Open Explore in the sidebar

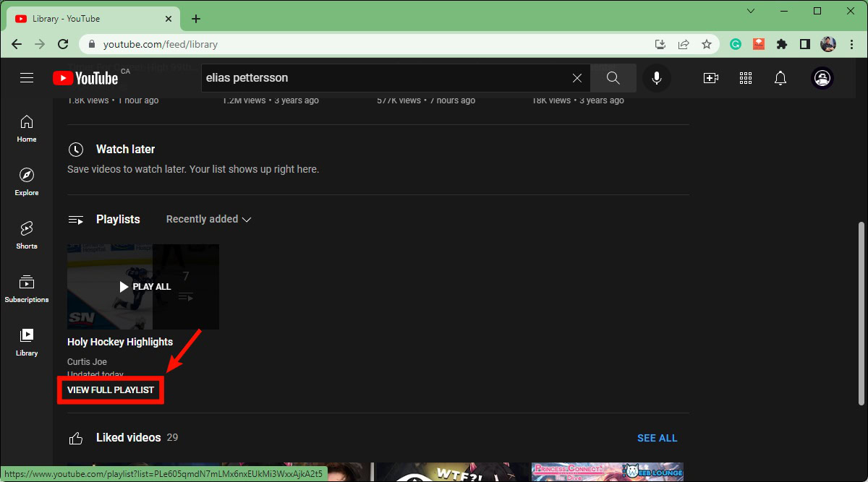tap(27, 182)
